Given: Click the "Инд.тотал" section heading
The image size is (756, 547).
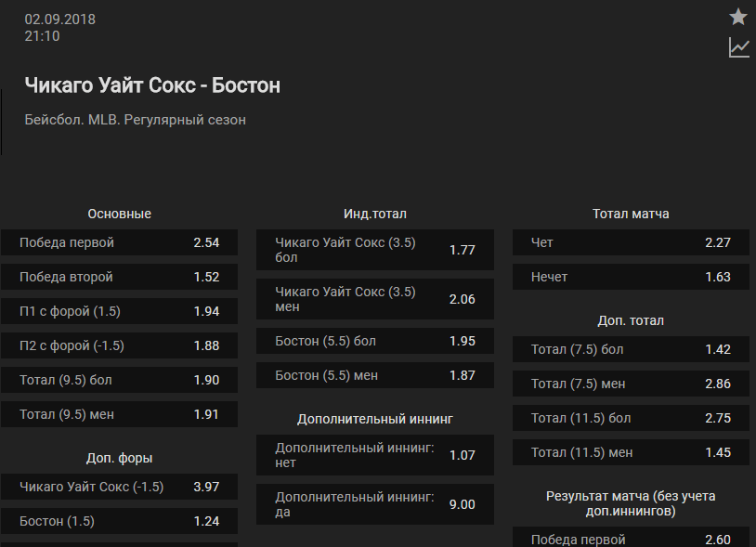Looking at the screenshot, I should (x=375, y=214).
